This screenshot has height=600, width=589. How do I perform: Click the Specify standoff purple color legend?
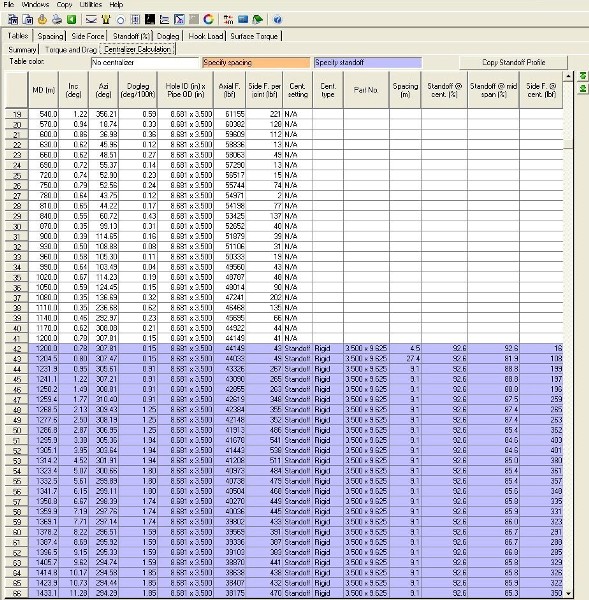coord(368,62)
